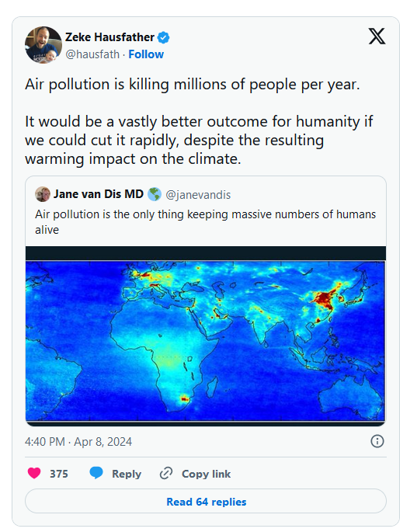Click the Copy link text
The width and height of the screenshot is (417, 532).
(x=207, y=474)
